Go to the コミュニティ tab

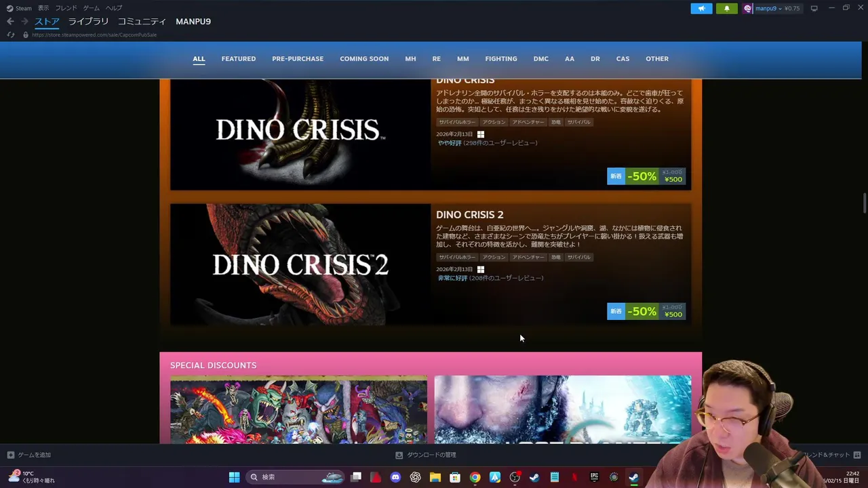point(142,22)
